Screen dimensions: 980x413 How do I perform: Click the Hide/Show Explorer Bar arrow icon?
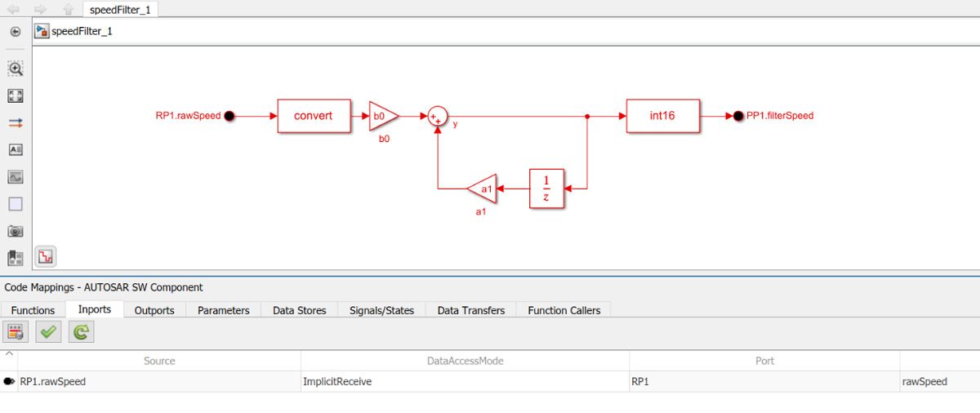pyautogui.click(x=15, y=32)
